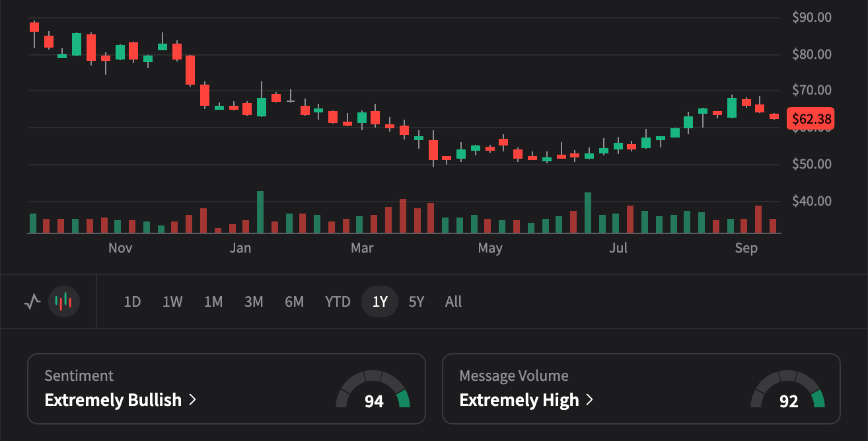Expand Extremely Bullish sentiment chevron
868x441 pixels.
point(193,400)
